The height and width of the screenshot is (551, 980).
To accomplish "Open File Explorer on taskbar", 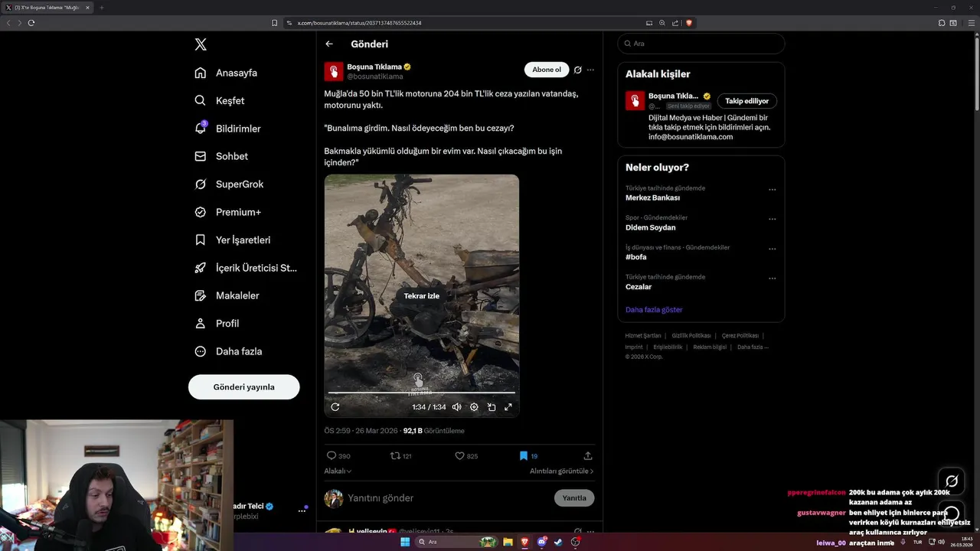I will coord(508,542).
